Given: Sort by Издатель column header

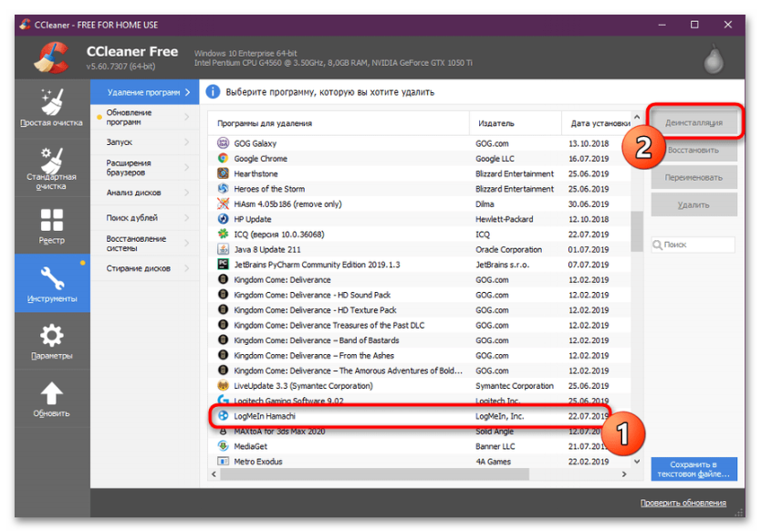Looking at the screenshot, I should [x=516, y=123].
